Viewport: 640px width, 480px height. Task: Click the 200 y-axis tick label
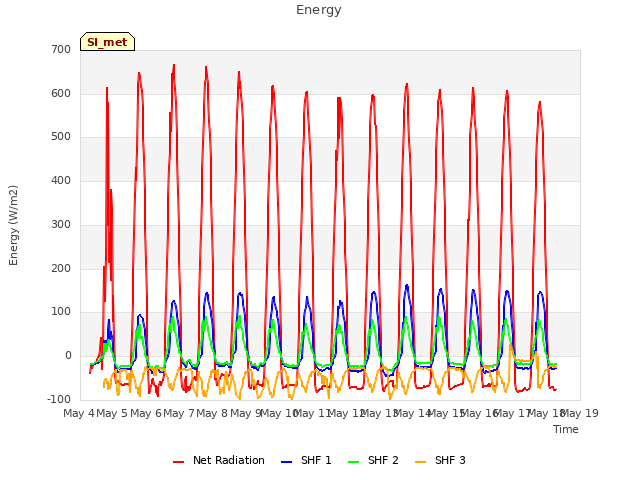(61, 269)
